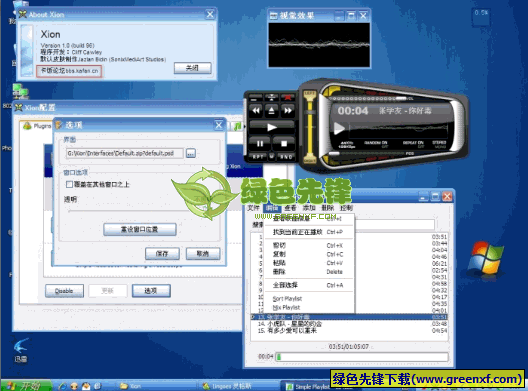Click the eject button on Xion player
Image resolution: width=528 pixels, height=391 pixels.
click(271, 110)
